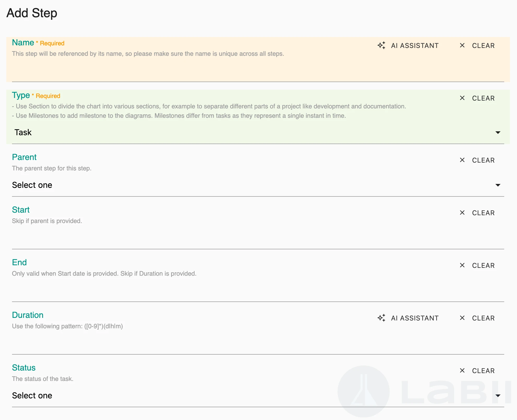Expand the Parent Select one dropdown
This screenshot has width=517, height=420.
pos(258,185)
